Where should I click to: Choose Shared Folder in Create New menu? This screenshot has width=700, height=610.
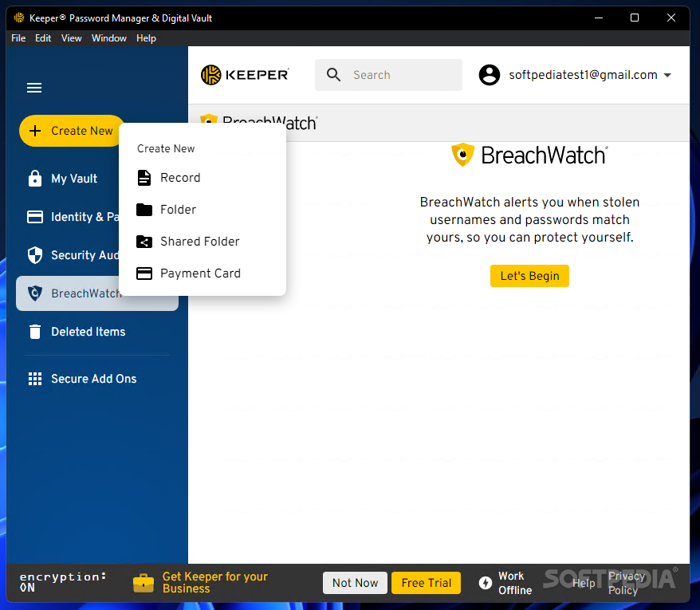(203, 242)
